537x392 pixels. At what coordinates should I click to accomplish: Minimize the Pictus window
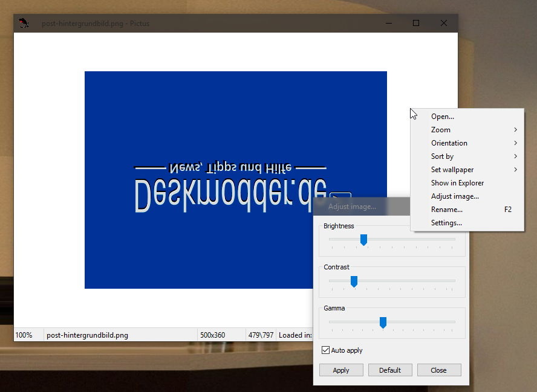click(389, 24)
